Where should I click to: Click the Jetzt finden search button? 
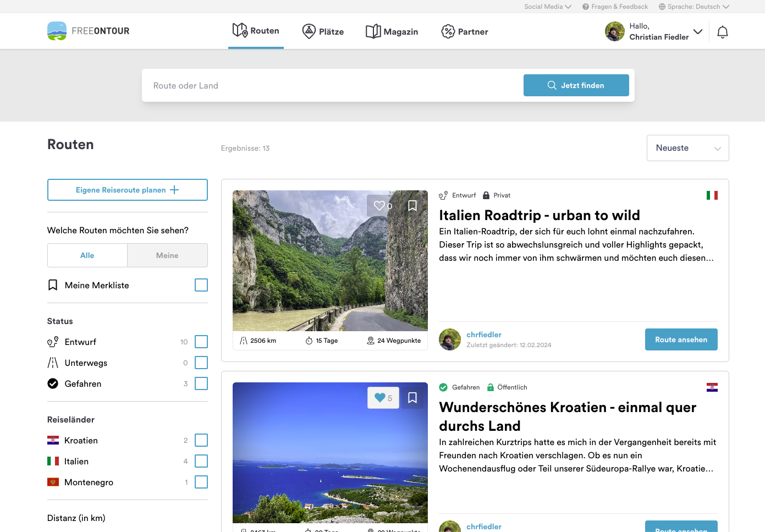(576, 85)
